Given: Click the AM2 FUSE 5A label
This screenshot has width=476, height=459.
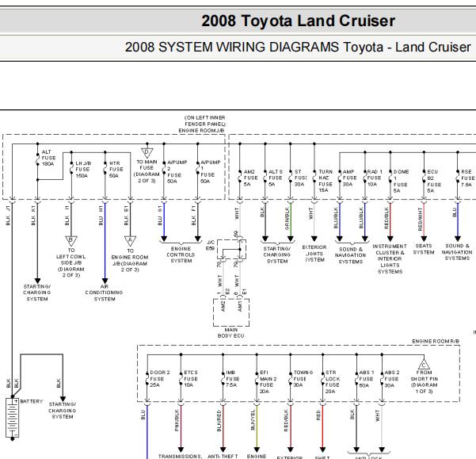Looking at the screenshot, I should [251, 178].
